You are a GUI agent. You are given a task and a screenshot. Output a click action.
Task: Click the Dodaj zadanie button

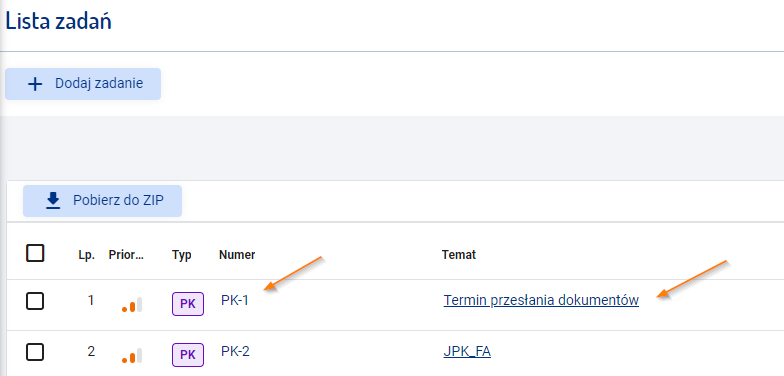[83, 84]
